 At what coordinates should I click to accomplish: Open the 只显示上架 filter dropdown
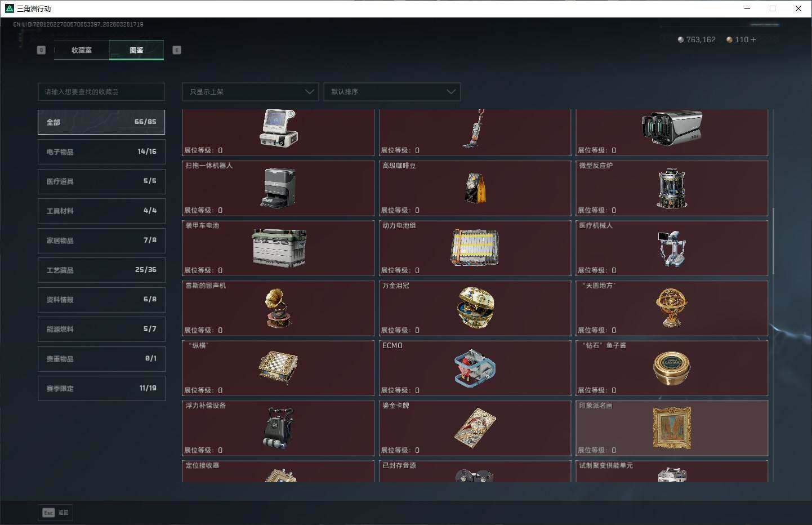coord(251,92)
